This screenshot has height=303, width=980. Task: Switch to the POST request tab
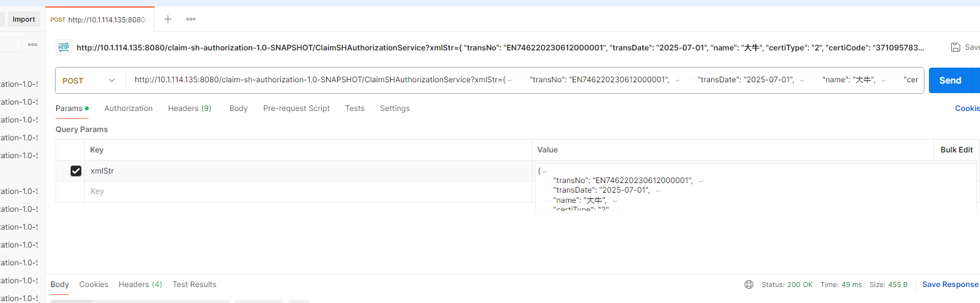(100, 19)
